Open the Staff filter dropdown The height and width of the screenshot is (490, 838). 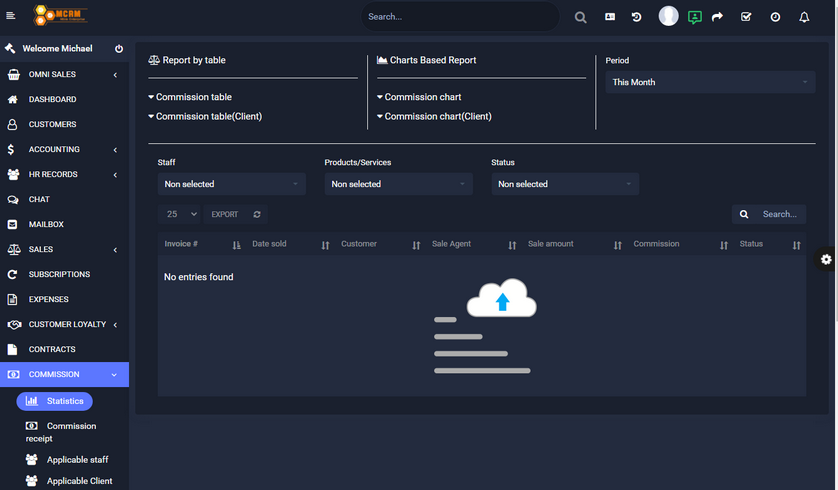tap(232, 184)
